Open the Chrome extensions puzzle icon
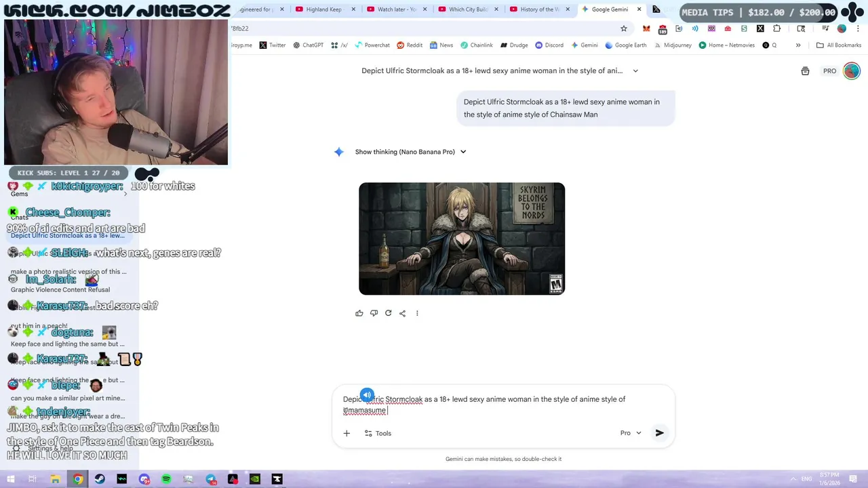This screenshot has height=488, width=868. (x=776, y=28)
